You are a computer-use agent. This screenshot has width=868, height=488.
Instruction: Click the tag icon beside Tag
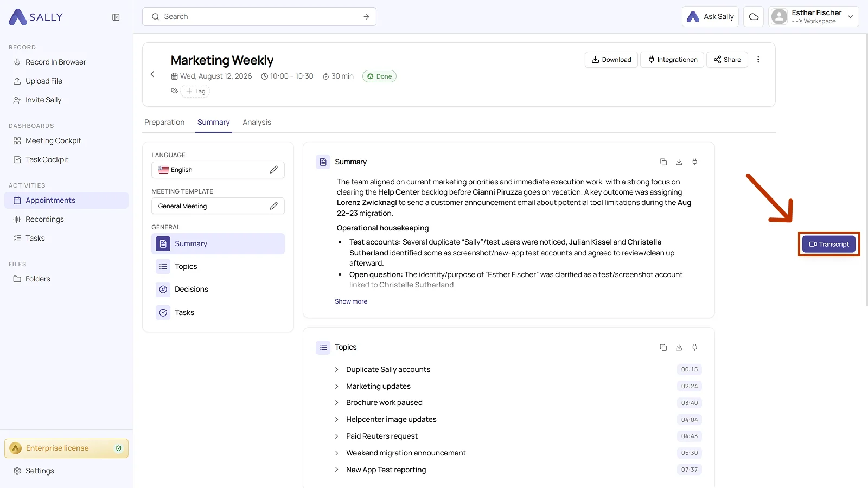pos(174,91)
